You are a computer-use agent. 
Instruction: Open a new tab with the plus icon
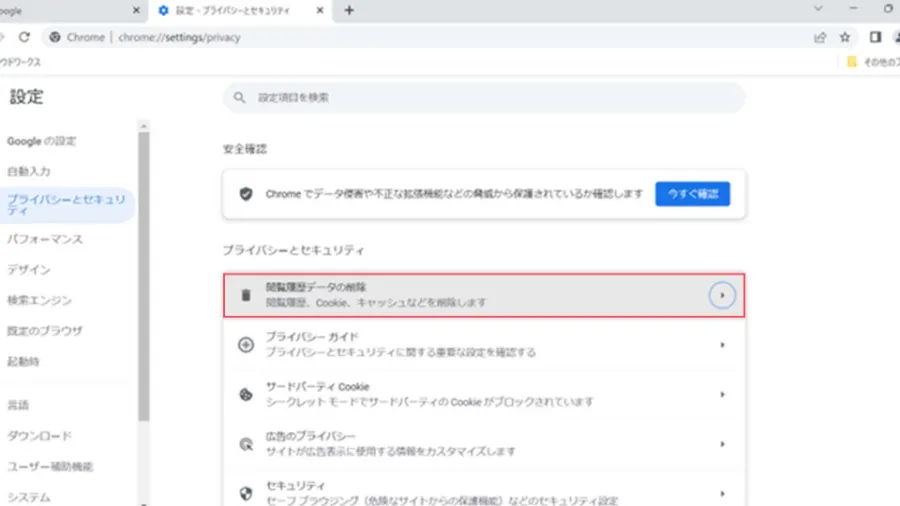349,10
